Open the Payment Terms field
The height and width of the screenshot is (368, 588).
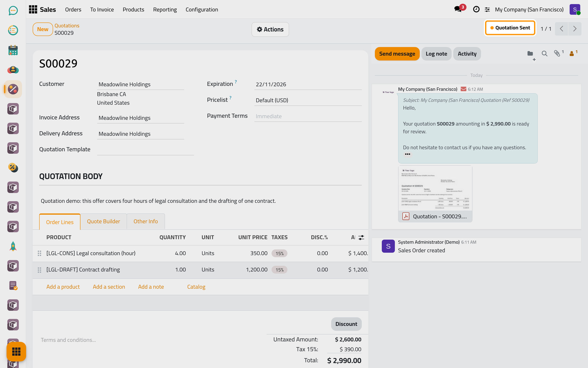(x=308, y=116)
